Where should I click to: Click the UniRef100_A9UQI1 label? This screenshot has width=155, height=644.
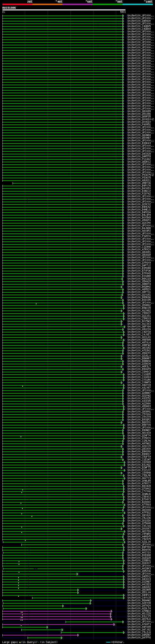pyautogui.click(x=139, y=181)
